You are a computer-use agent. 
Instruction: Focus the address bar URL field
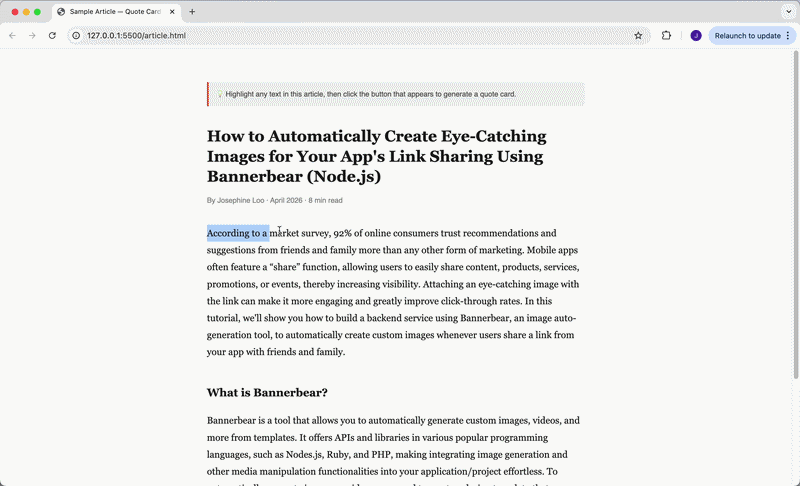[357, 36]
